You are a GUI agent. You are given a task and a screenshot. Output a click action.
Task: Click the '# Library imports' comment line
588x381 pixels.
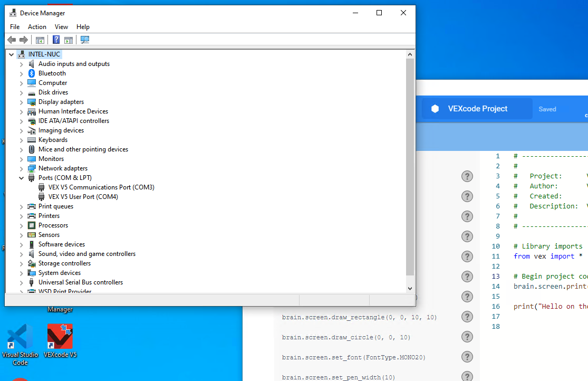tap(548, 246)
